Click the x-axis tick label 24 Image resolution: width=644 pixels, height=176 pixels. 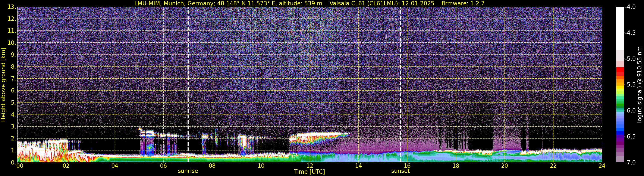click(x=602, y=166)
